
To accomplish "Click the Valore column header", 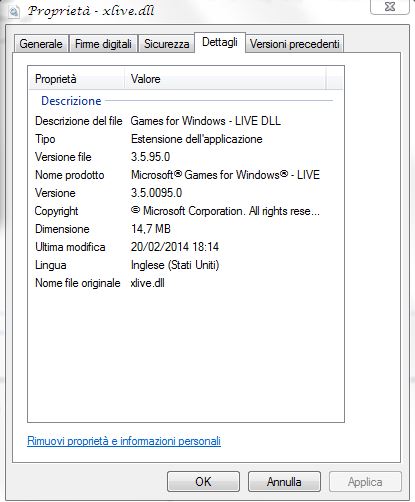I will point(225,79).
